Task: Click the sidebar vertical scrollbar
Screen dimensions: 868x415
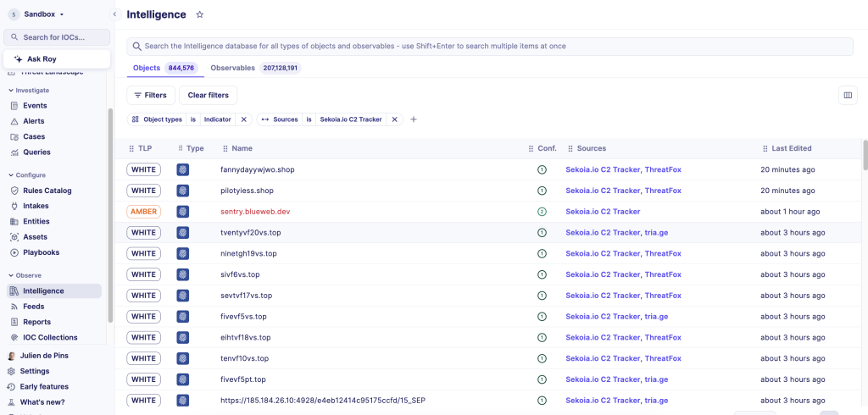Action: [111, 216]
